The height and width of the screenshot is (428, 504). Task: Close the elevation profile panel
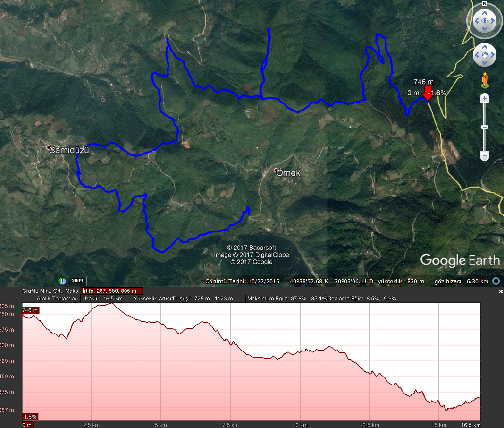coord(501,292)
